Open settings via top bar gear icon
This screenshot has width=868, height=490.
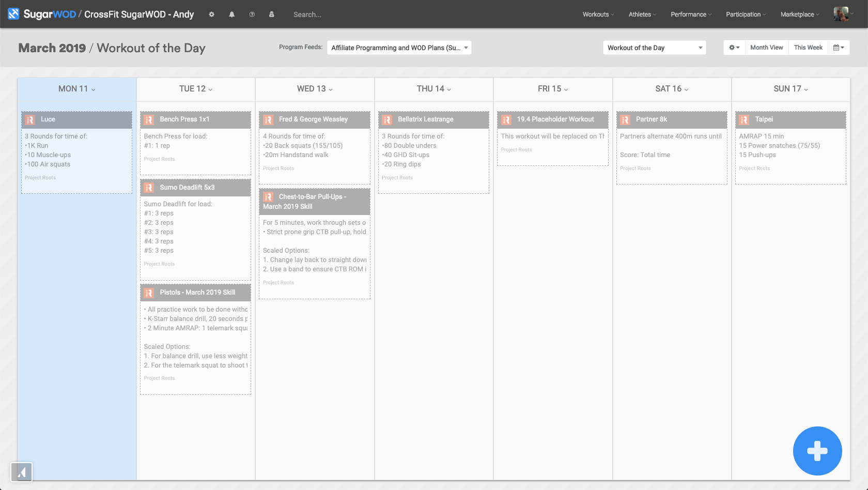[211, 14]
